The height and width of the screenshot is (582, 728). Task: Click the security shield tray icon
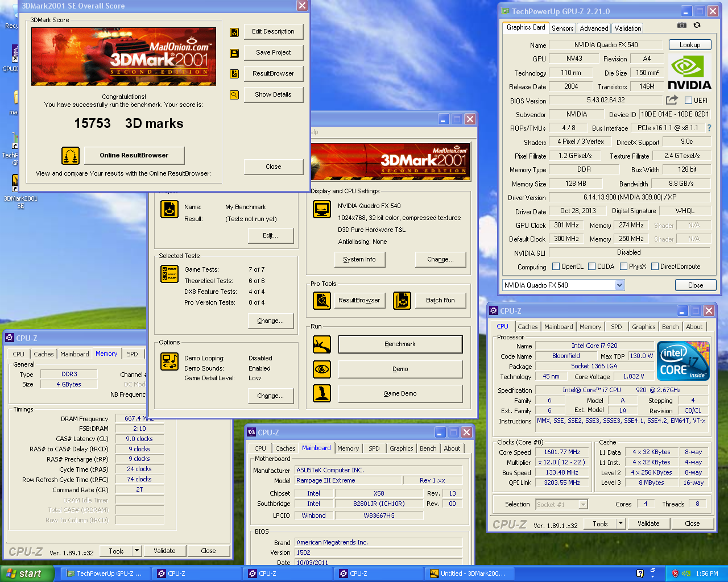click(x=675, y=573)
